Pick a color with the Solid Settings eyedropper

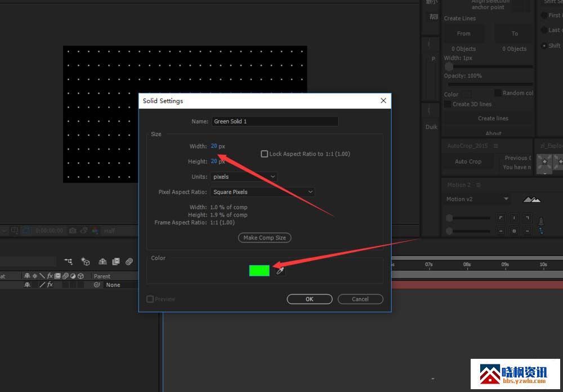click(x=280, y=271)
